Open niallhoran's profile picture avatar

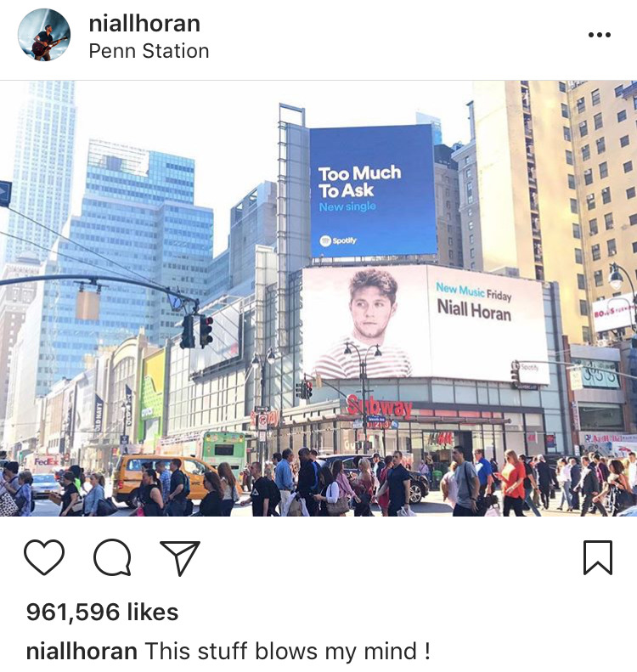(44, 35)
